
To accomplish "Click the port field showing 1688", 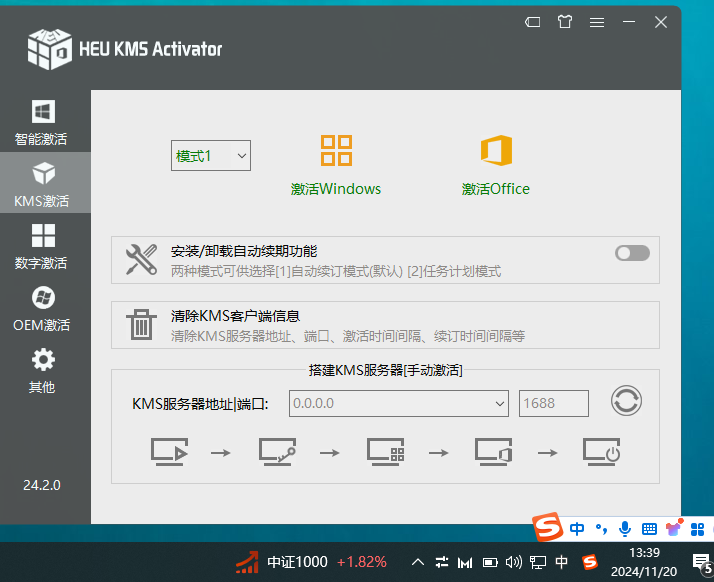I will pyautogui.click(x=554, y=403).
